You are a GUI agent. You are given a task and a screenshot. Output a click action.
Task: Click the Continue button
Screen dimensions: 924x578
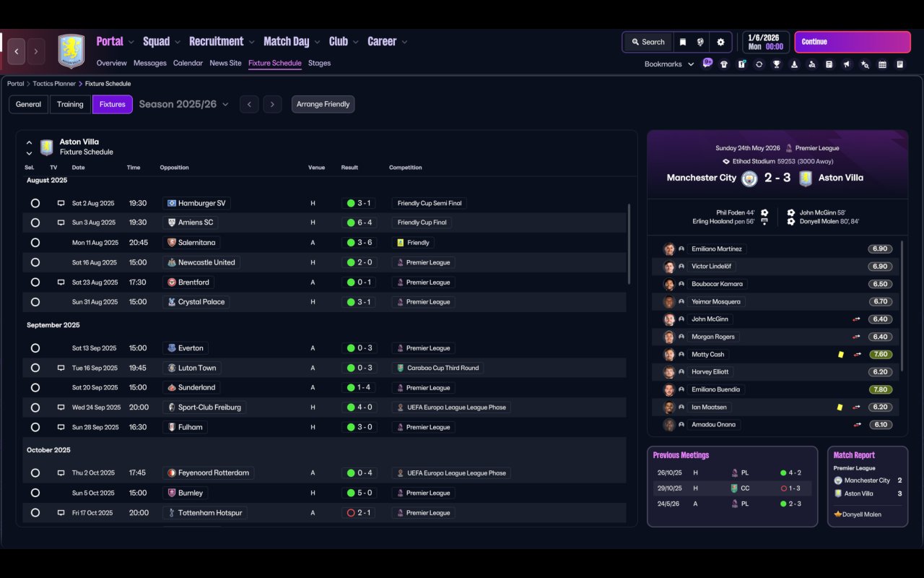click(x=853, y=42)
